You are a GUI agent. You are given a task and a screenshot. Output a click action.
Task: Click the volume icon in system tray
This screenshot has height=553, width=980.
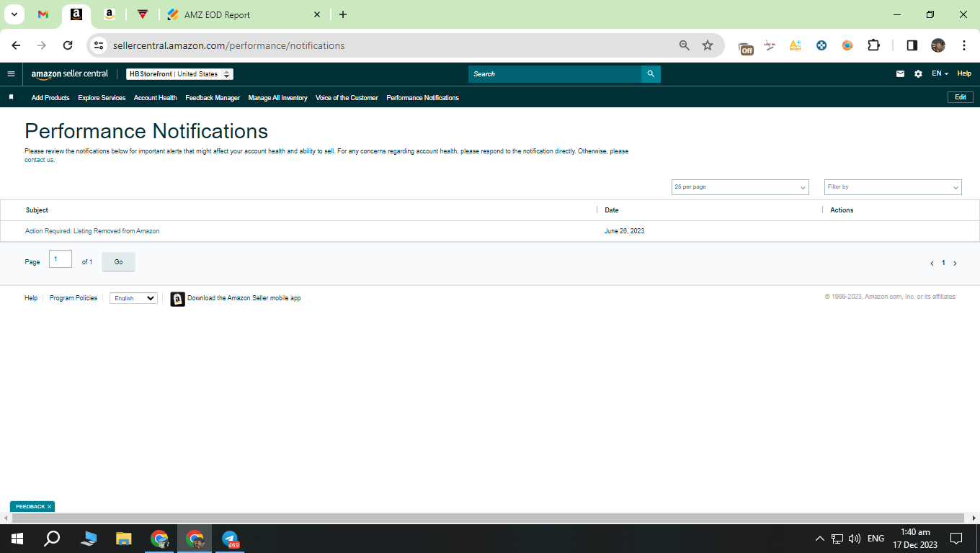point(855,539)
